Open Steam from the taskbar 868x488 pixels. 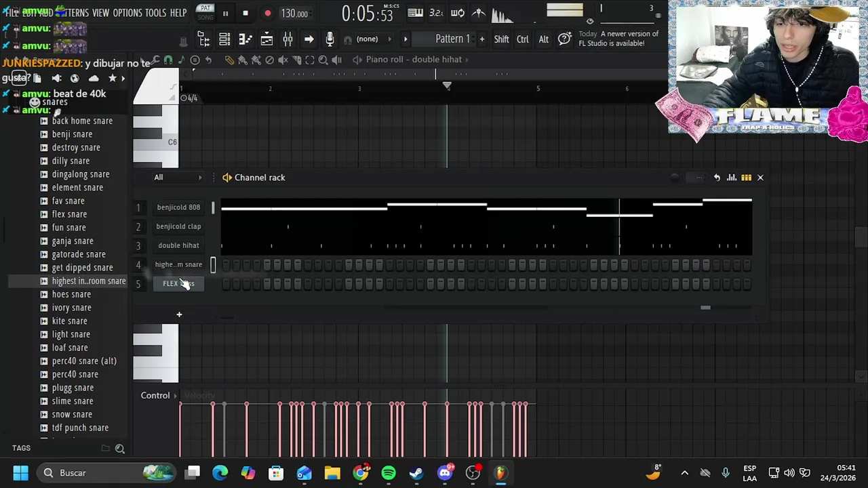tap(416, 472)
